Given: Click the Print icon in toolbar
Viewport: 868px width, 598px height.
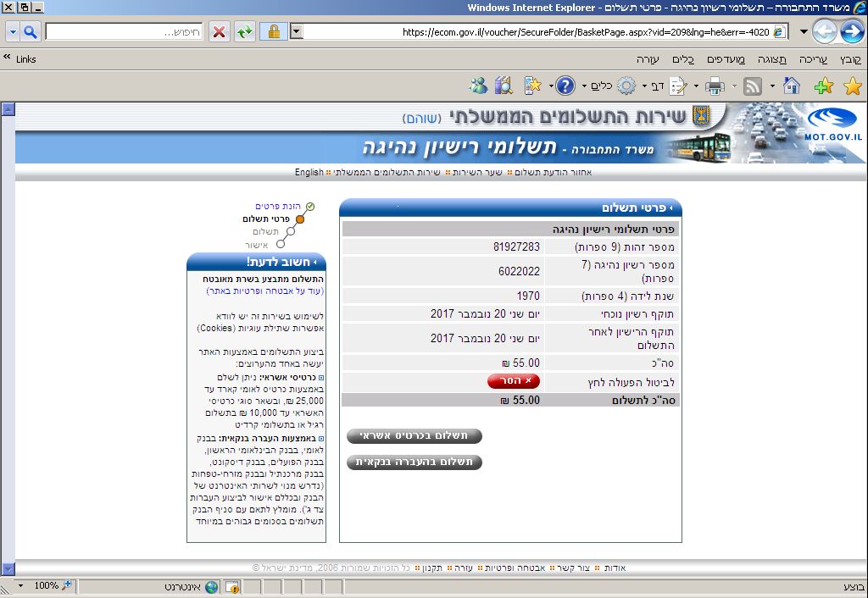Looking at the screenshot, I should pyautogui.click(x=715, y=86).
